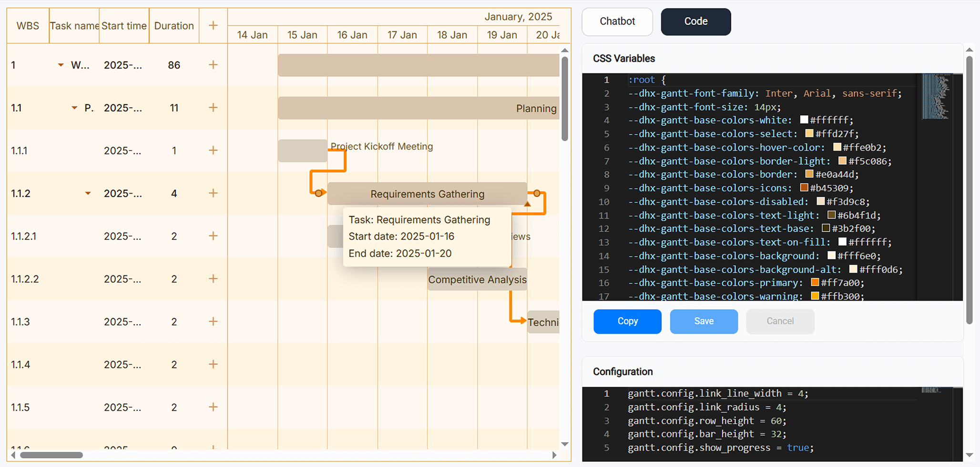Click plus icon in WBS 1.1.5 row

pyautogui.click(x=213, y=407)
